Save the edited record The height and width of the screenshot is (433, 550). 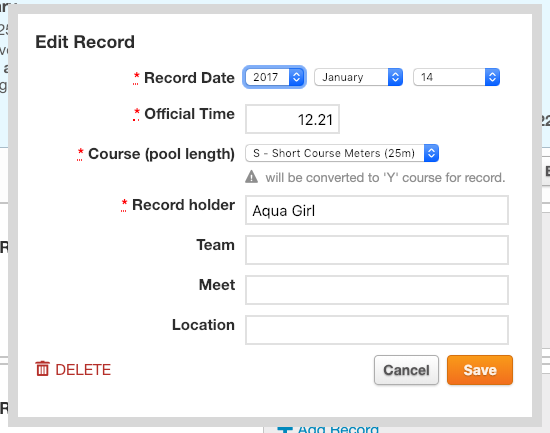tap(480, 370)
